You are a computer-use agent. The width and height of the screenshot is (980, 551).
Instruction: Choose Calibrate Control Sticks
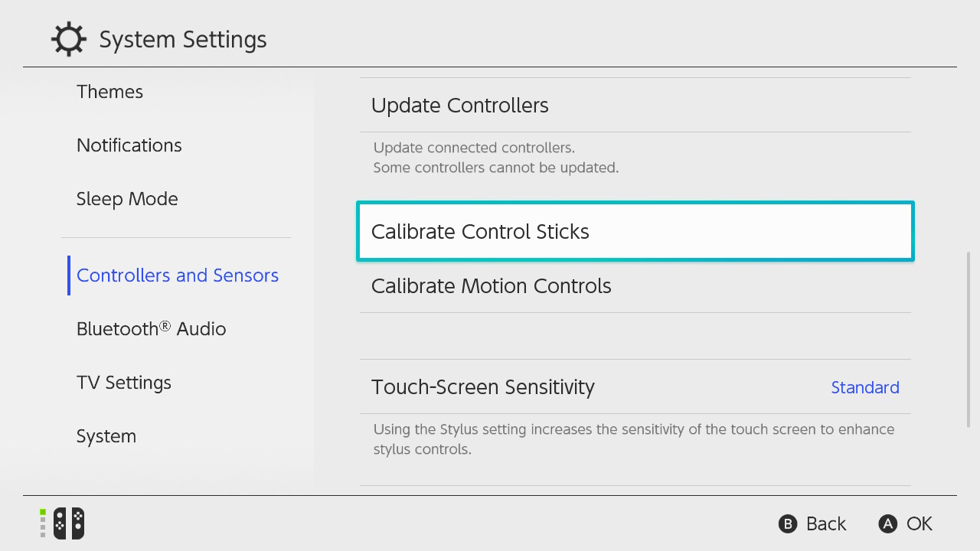pos(635,231)
